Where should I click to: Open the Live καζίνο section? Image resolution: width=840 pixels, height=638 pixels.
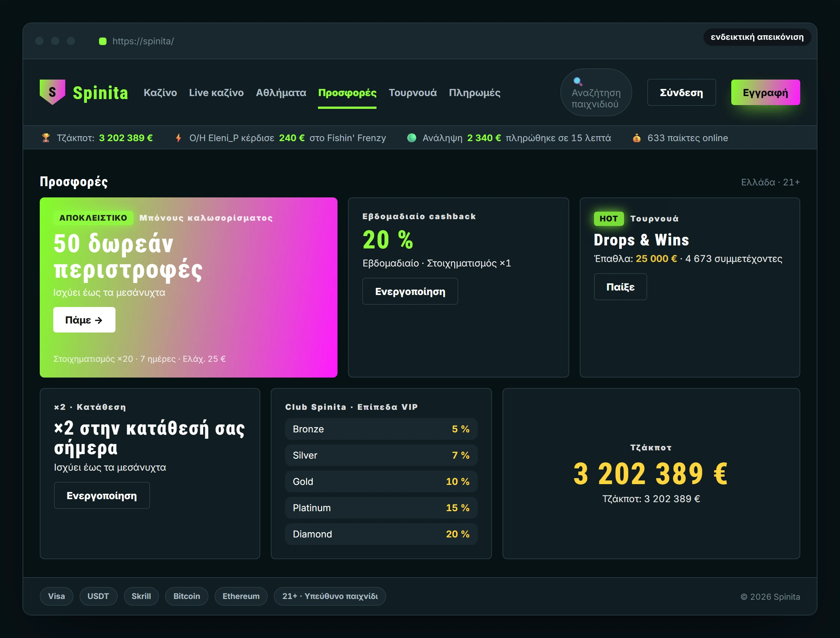(216, 93)
